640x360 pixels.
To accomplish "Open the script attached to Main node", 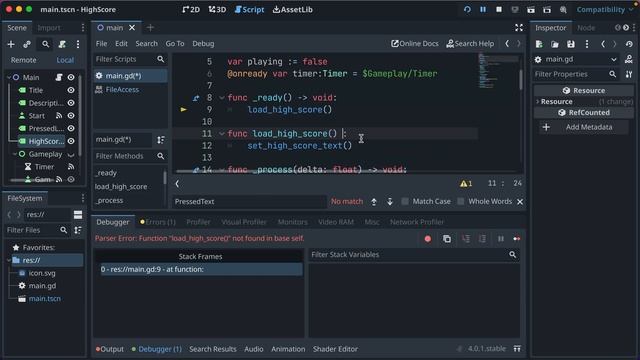I will point(59,77).
